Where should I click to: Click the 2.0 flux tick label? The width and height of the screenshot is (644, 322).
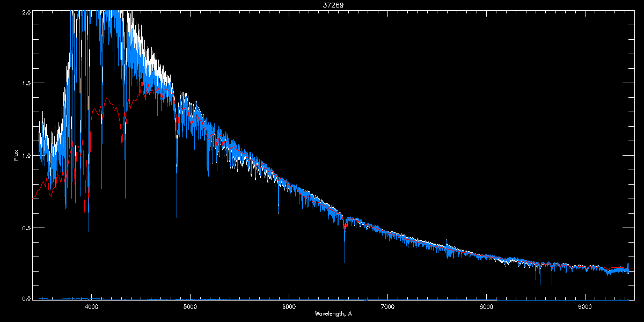[25, 11]
